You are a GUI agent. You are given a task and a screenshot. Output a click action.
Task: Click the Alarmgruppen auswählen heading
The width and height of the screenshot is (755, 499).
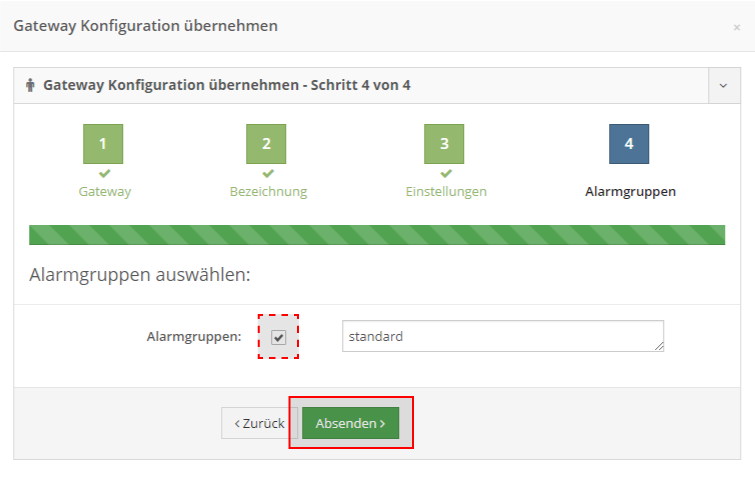tap(140, 275)
